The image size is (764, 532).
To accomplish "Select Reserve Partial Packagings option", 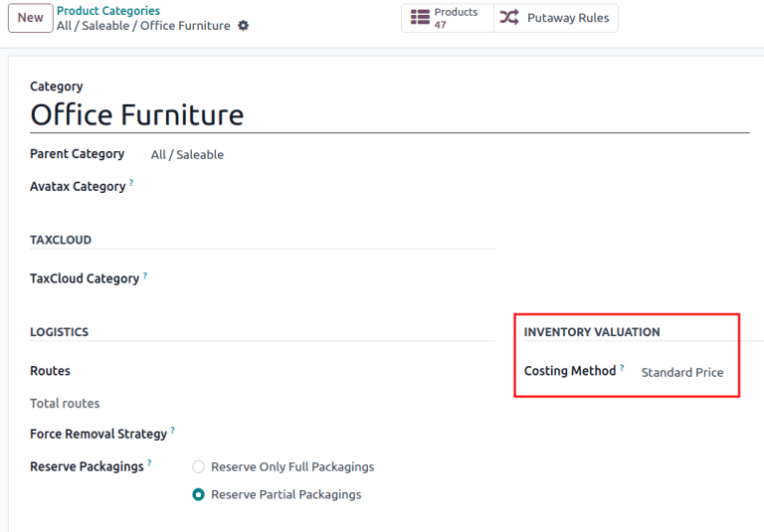I will [x=199, y=494].
